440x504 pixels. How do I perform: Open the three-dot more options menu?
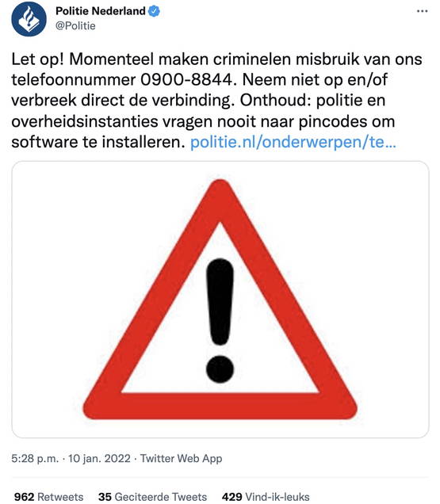point(422,11)
